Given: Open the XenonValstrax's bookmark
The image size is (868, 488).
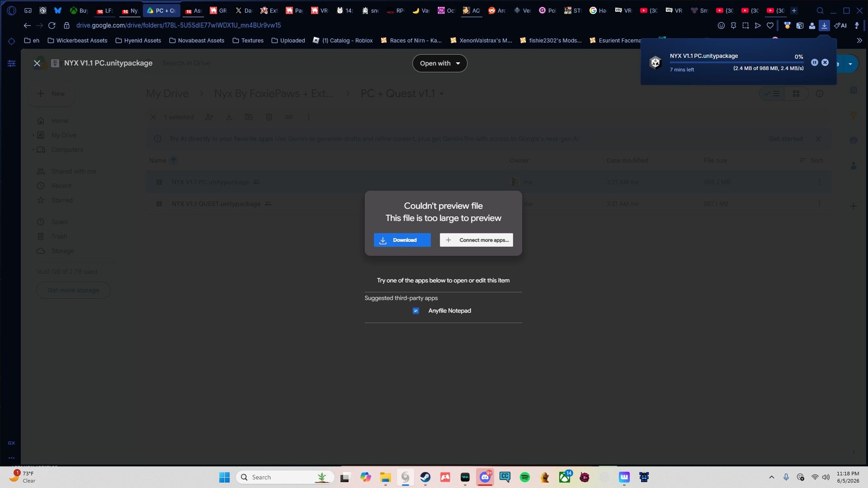Looking at the screenshot, I should coord(481,41).
